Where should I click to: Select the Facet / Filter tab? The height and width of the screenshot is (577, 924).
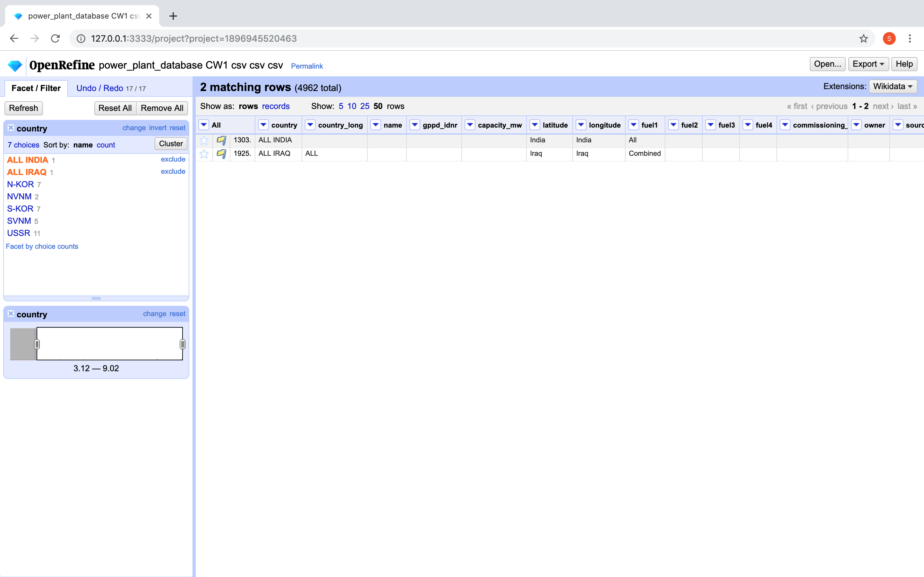point(36,88)
